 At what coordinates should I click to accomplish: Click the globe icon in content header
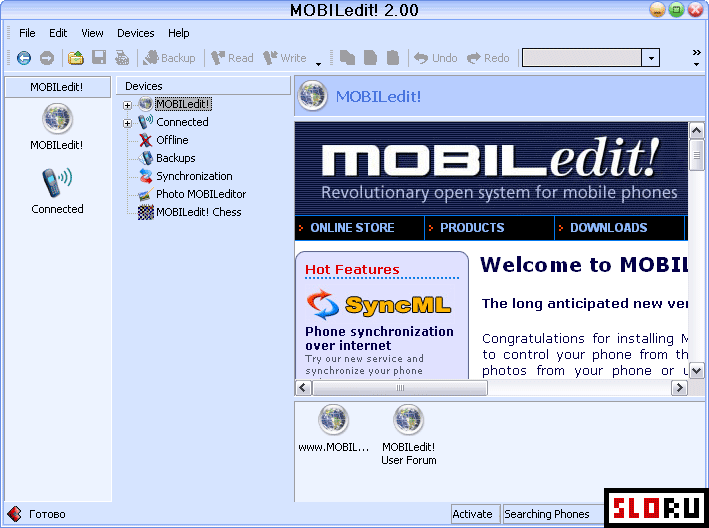312,96
